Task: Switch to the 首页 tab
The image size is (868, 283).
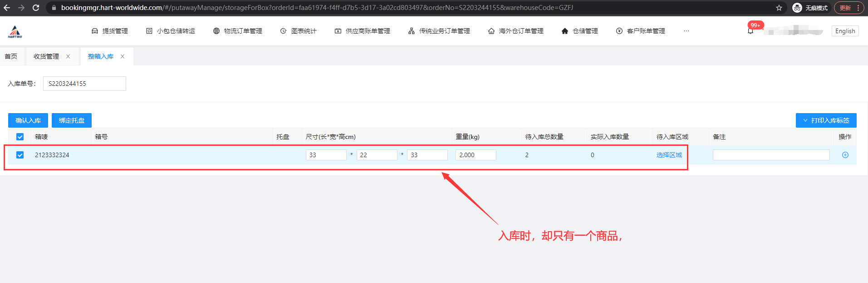Action: [x=11, y=56]
